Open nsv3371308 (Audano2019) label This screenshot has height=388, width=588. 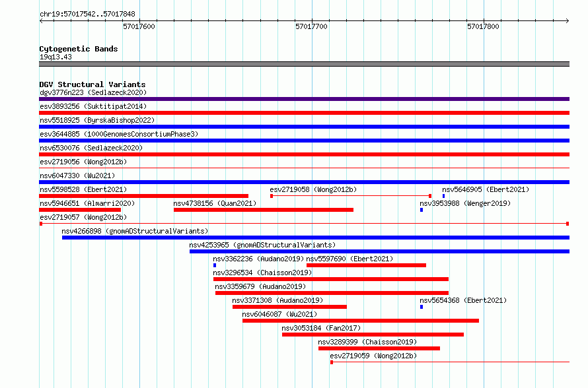pyautogui.click(x=277, y=300)
